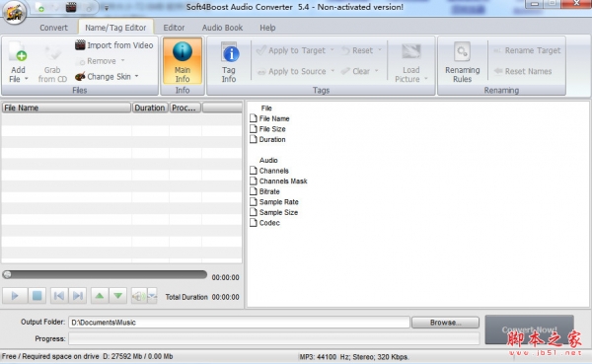592x364 pixels.
Task: Switch to the Convert tab
Action: pos(53,28)
